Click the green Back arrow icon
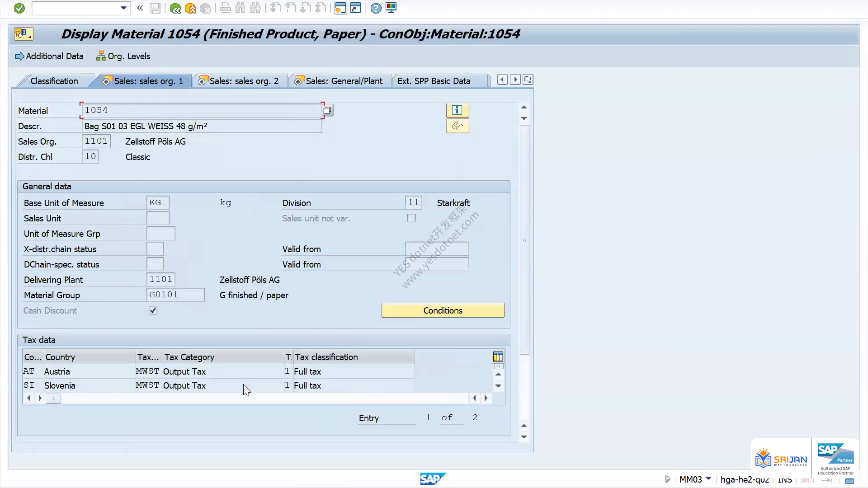 click(175, 8)
